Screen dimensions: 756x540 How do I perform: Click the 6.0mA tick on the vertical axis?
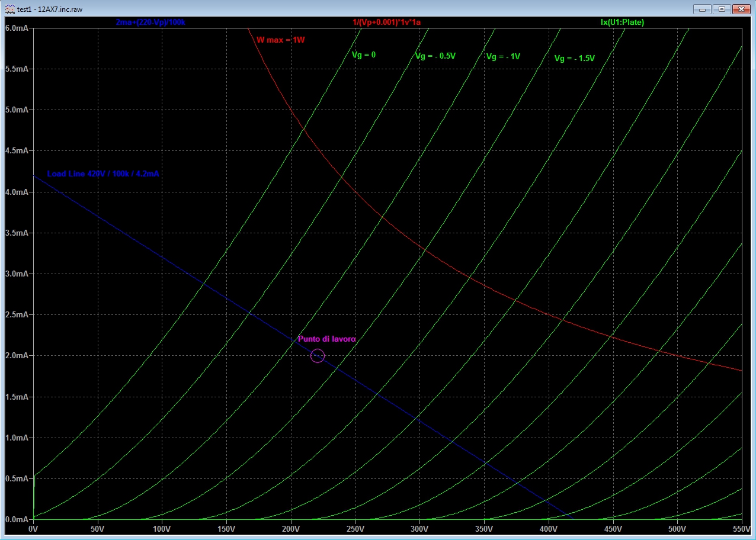click(16, 28)
